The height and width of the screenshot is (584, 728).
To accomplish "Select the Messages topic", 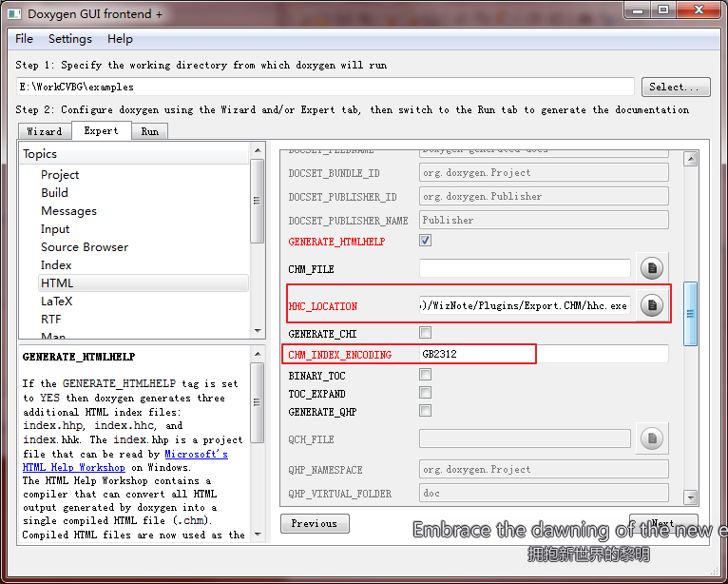I will pos(68,211).
